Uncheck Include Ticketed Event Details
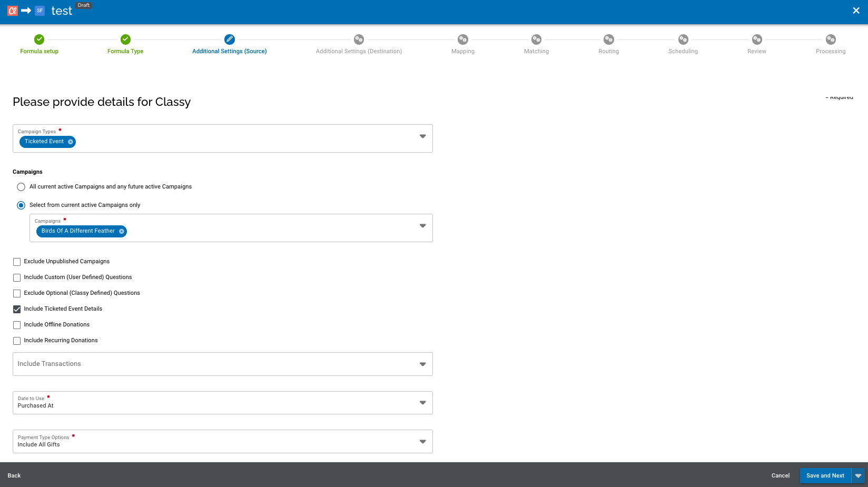 click(x=16, y=309)
